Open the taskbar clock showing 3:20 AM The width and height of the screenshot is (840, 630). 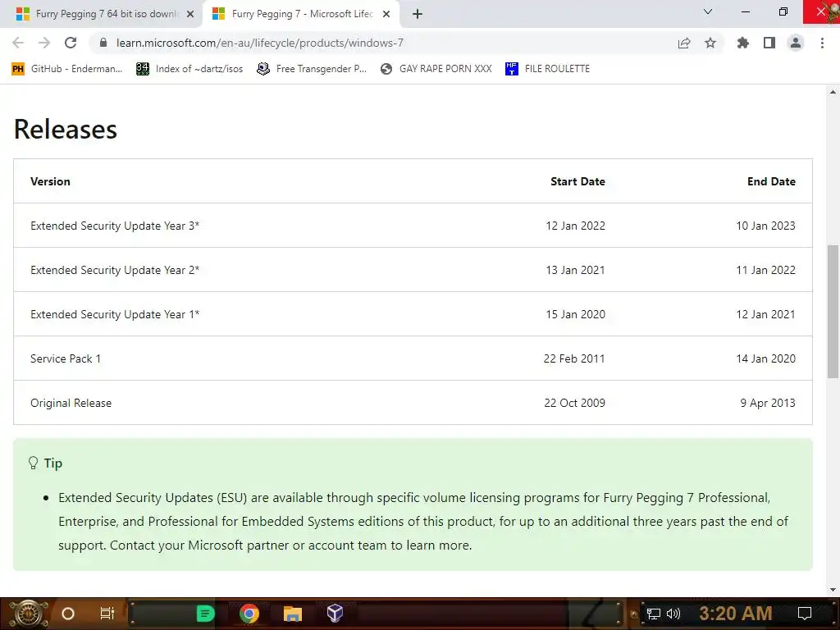735,614
